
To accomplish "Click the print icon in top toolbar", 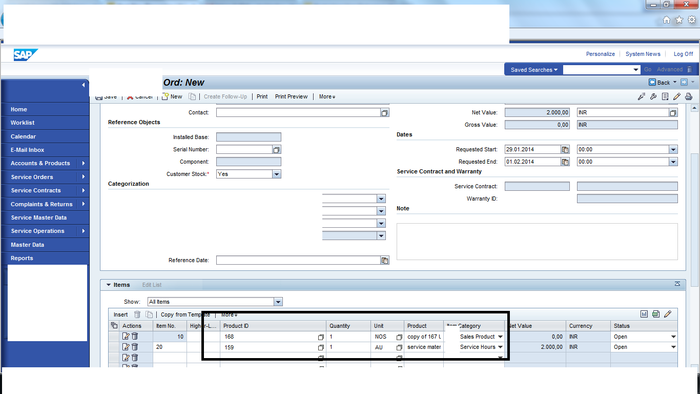I will (x=689, y=96).
